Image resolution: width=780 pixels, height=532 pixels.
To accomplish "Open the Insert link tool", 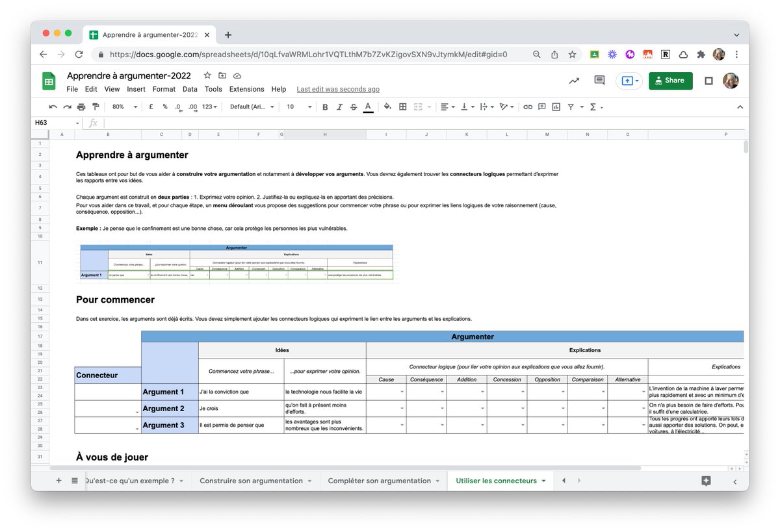I will point(528,107).
